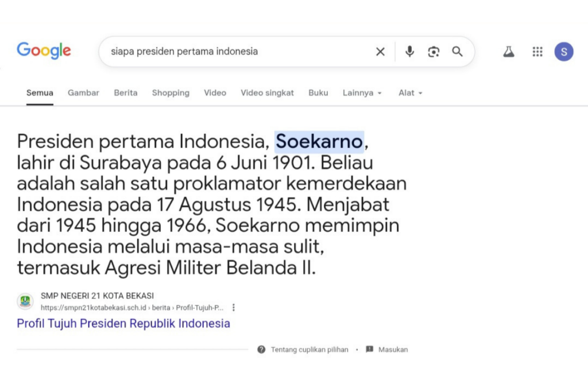588x392 pixels.
Task: Clear the search query text
Action: click(x=380, y=52)
